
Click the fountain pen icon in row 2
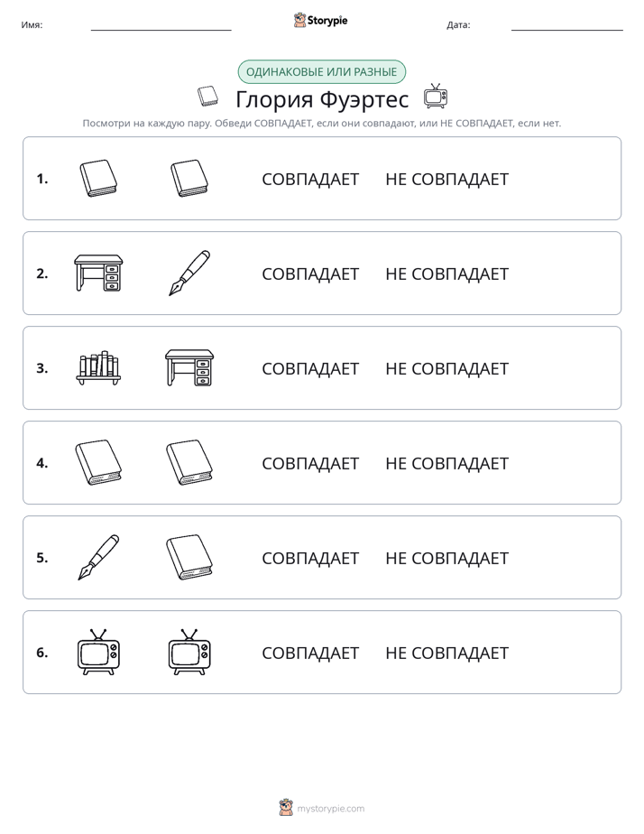(x=189, y=273)
